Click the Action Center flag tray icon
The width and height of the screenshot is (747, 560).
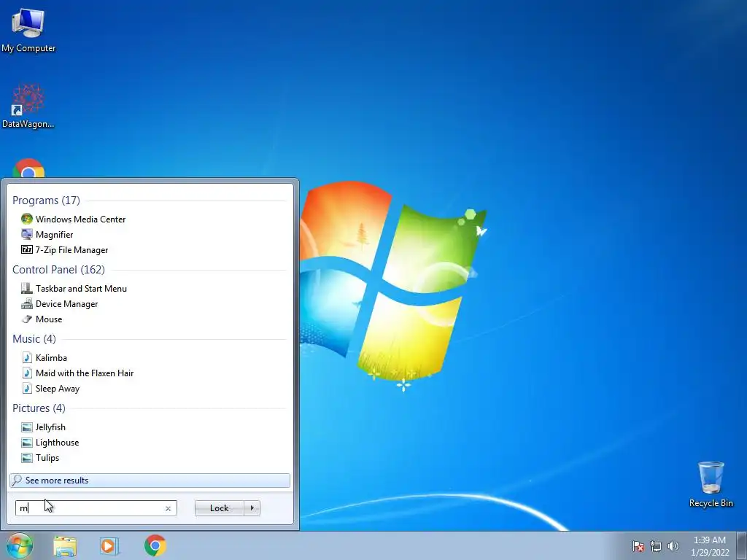[x=638, y=546]
